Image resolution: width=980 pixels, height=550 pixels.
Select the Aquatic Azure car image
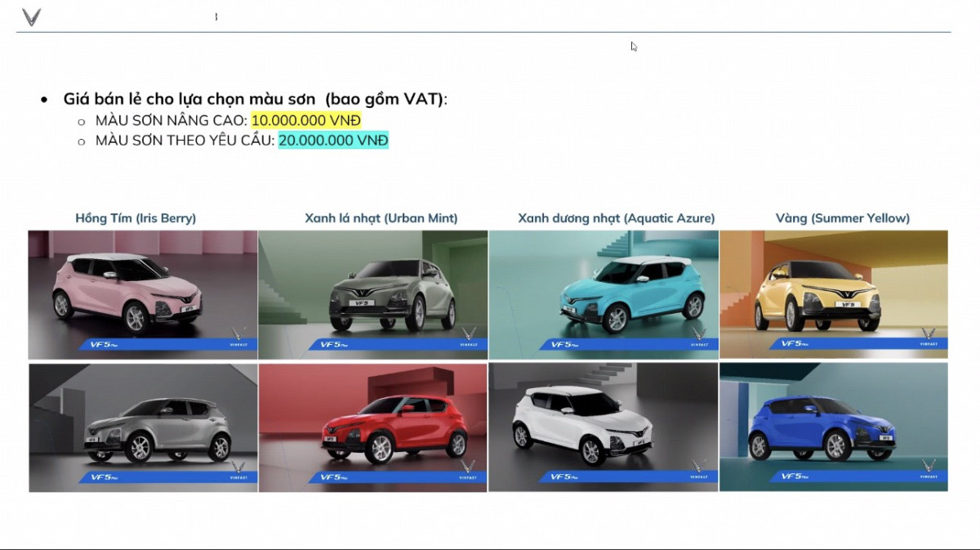point(604,295)
